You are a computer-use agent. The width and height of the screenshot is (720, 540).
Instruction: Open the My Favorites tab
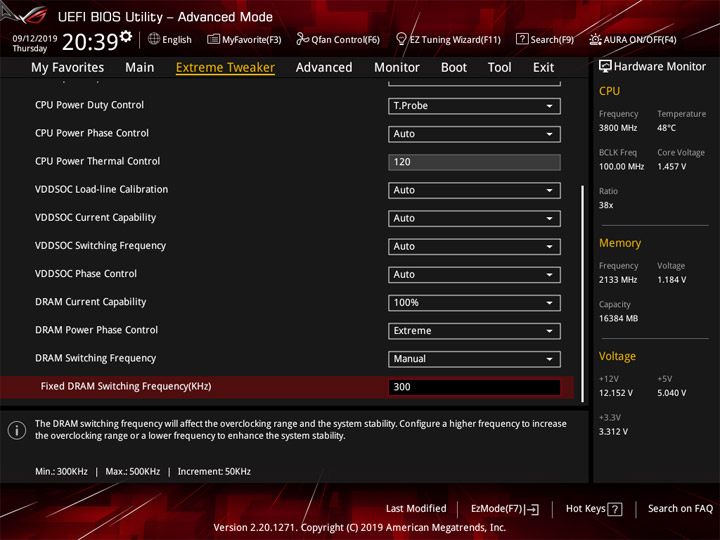68,68
